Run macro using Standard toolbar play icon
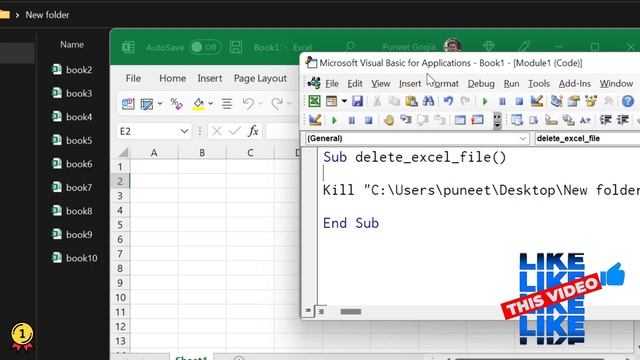The width and height of the screenshot is (640, 360). point(485,101)
